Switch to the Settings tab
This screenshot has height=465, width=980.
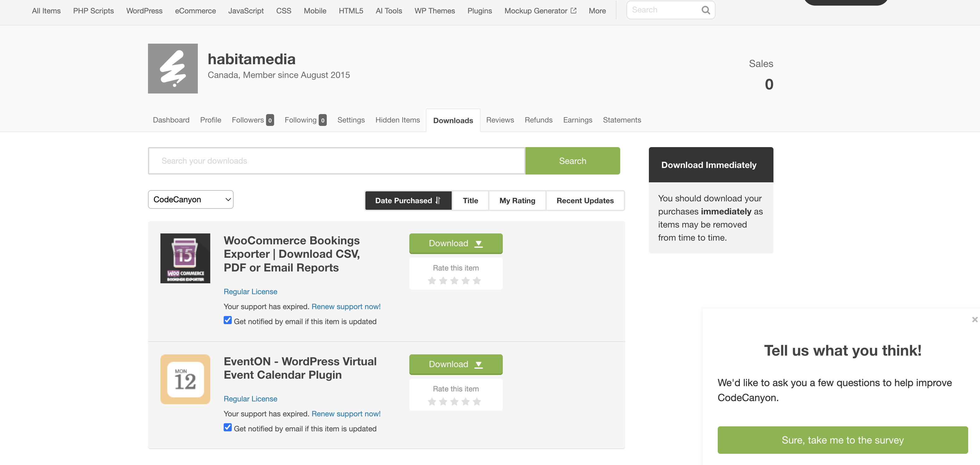pyautogui.click(x=351, y=120)
